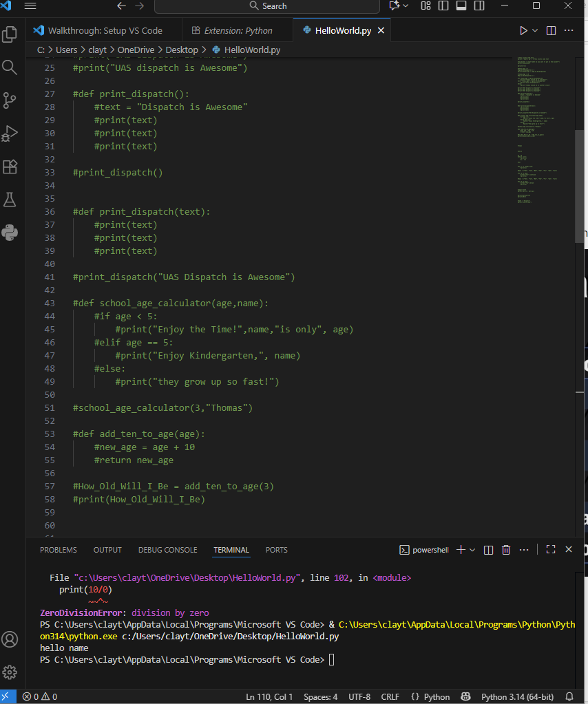Maximize the terminal panel size
The width and height of the screenshot is (588, 704).
[550, 549]
